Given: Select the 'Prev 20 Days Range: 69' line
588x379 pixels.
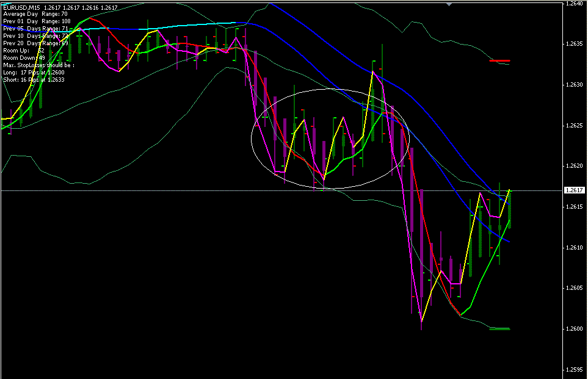Looking at the screenshot, I should coord(35,43).
